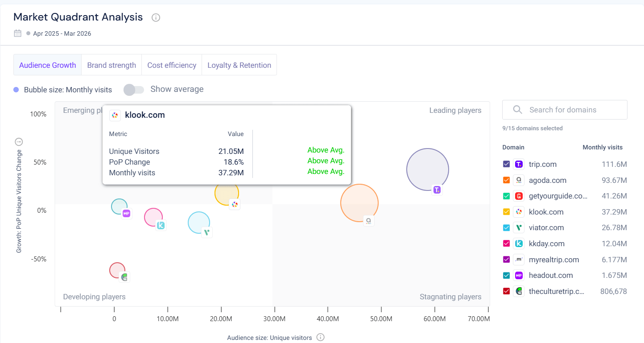Click the 21.05M Unique Visitors tooltip value

[231, 151]
